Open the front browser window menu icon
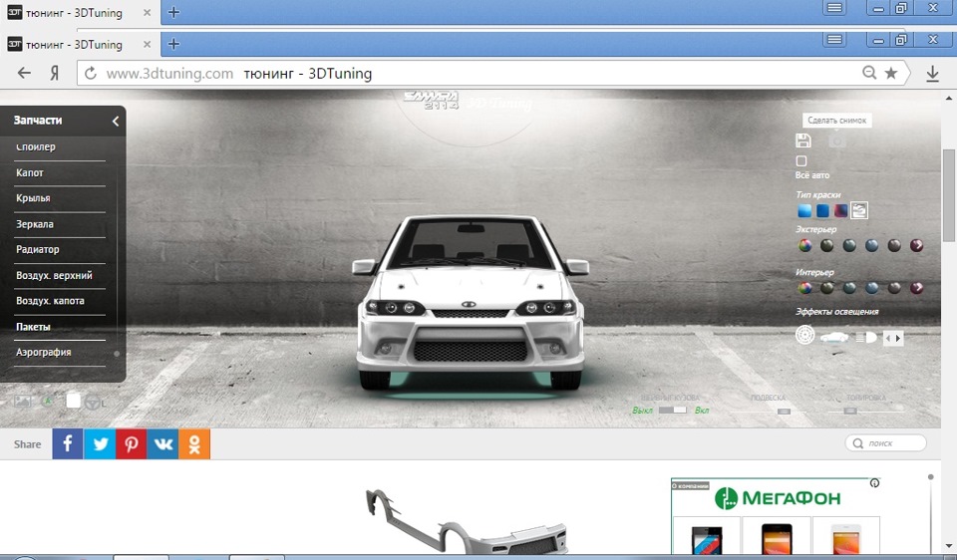Screen dimensions: 957x560 [x=834, y=40]
